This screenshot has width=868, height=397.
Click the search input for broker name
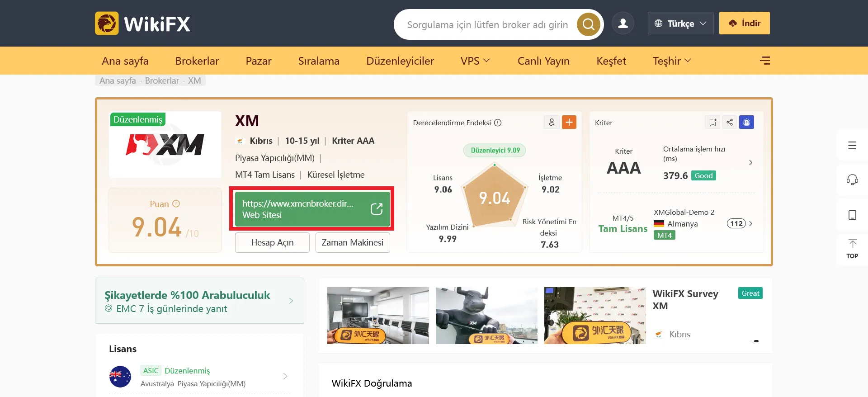tap(487, 24)
